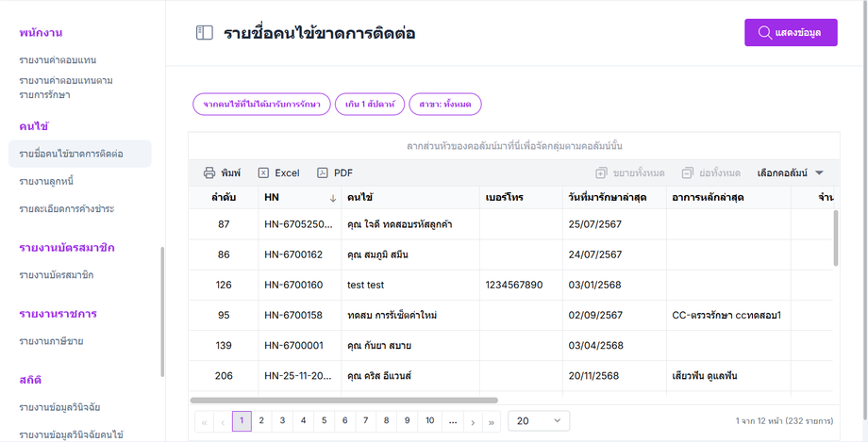
Task: Open รายงานบัตรสมาชิก report in the sidebar
Action: pos(56,274)
